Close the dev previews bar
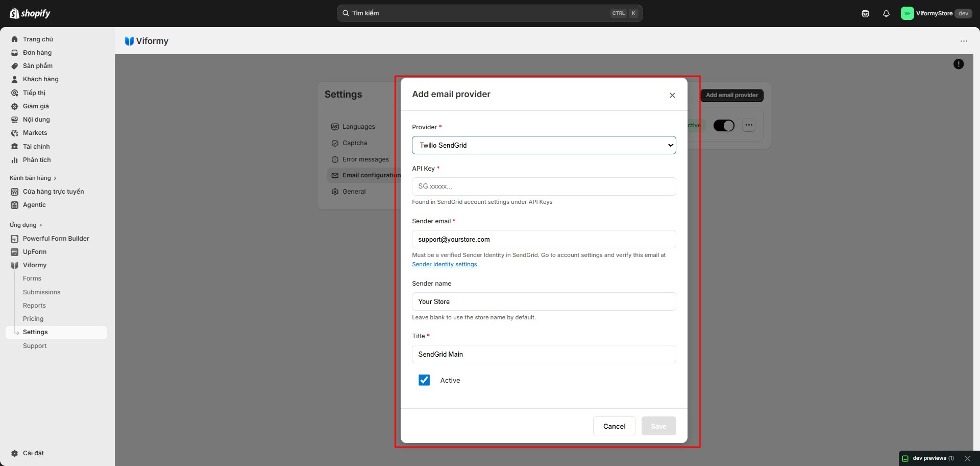 pyautogui.click(x=967, y=458)
